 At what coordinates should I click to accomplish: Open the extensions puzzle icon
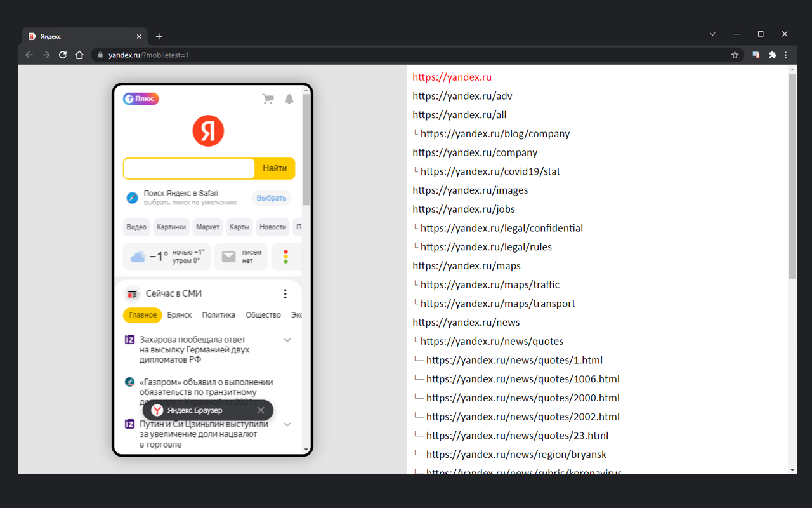[772, 55]
